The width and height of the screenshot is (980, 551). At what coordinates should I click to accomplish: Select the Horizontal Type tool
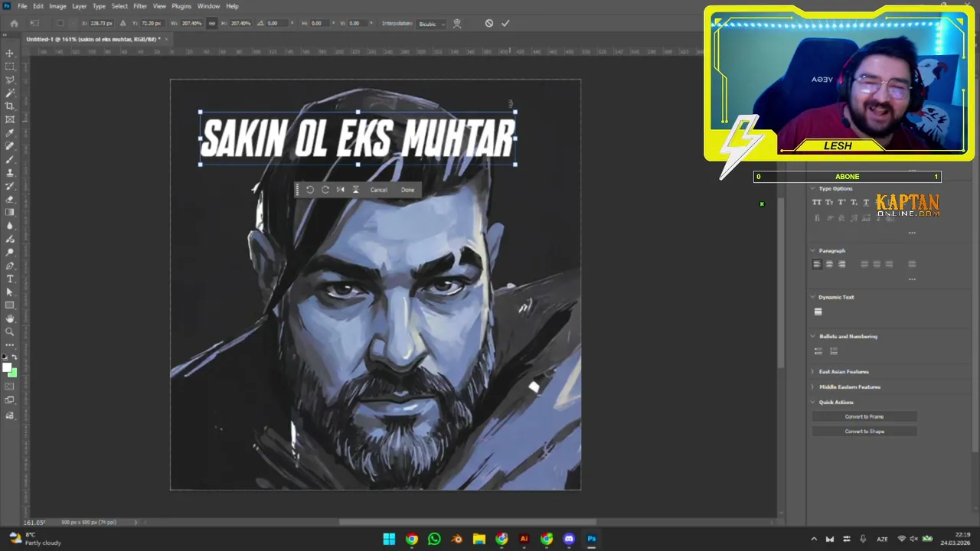(x=10, y=279)
